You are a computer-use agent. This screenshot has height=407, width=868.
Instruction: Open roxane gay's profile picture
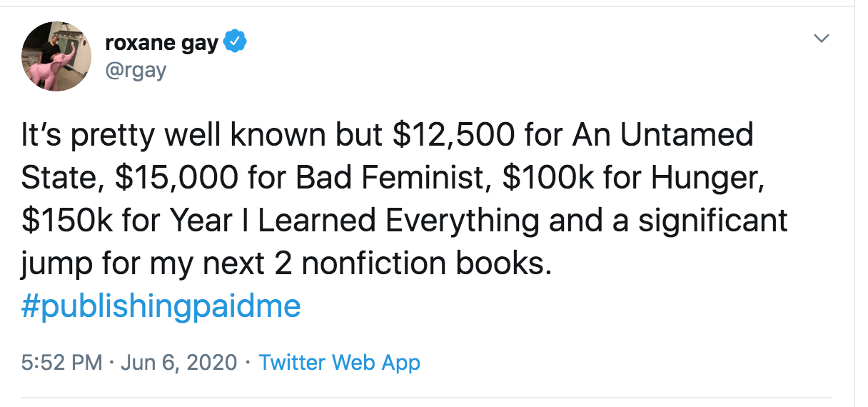click(x=56, y=56)
